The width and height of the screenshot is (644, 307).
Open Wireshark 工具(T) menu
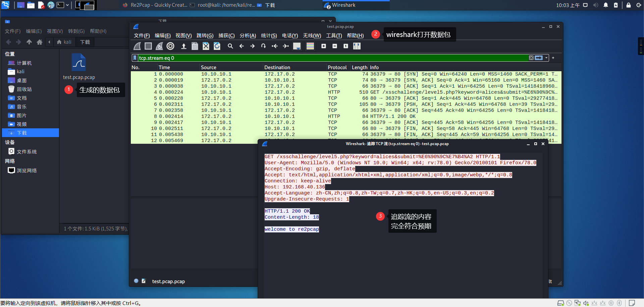click(x=334, y=36)
